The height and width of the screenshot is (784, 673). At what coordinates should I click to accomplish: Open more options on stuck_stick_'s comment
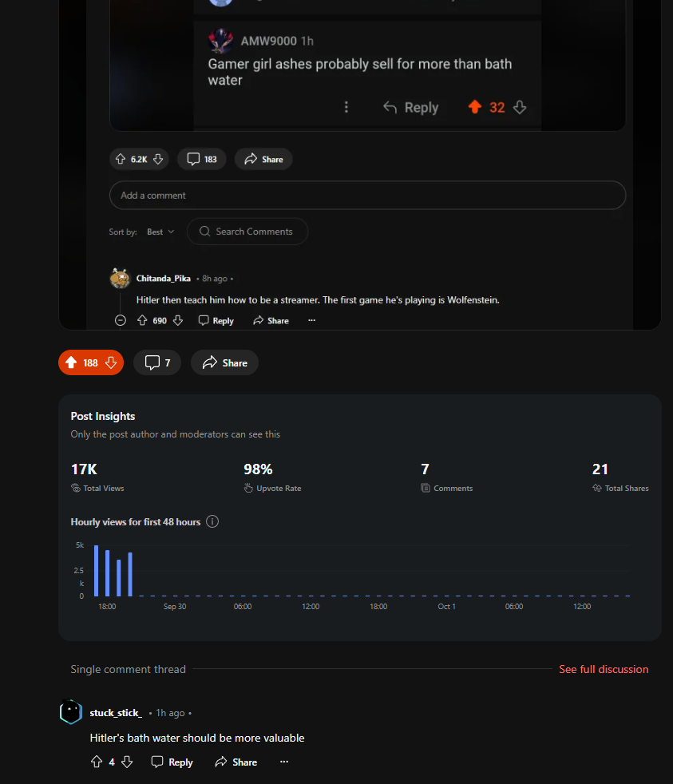pyautogui.click(x=284, y=762)
